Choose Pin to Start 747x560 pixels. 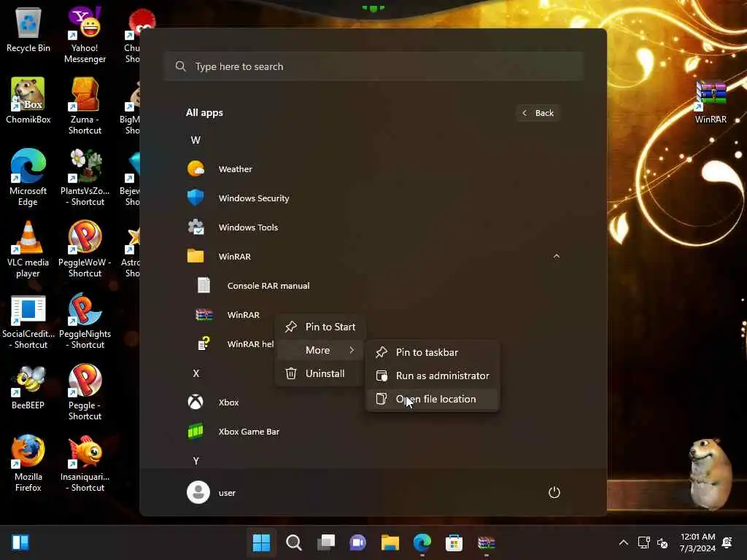[x=320, y=327]
